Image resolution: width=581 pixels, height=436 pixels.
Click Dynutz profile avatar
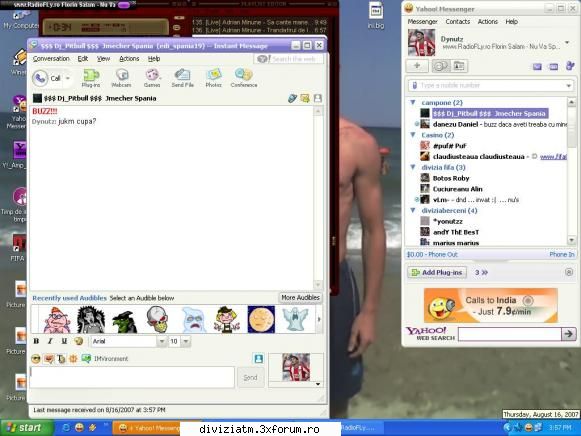tap(421, 43)
